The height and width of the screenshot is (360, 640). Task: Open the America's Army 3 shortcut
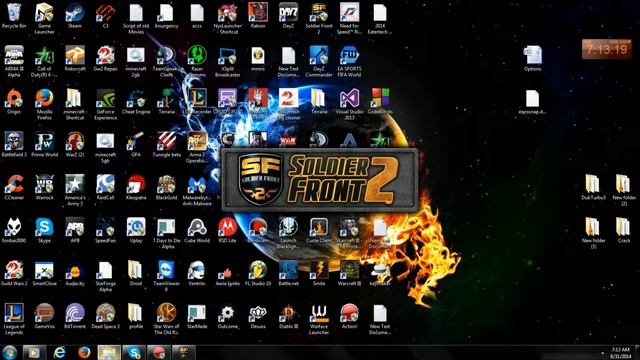[x=75, y=190]
